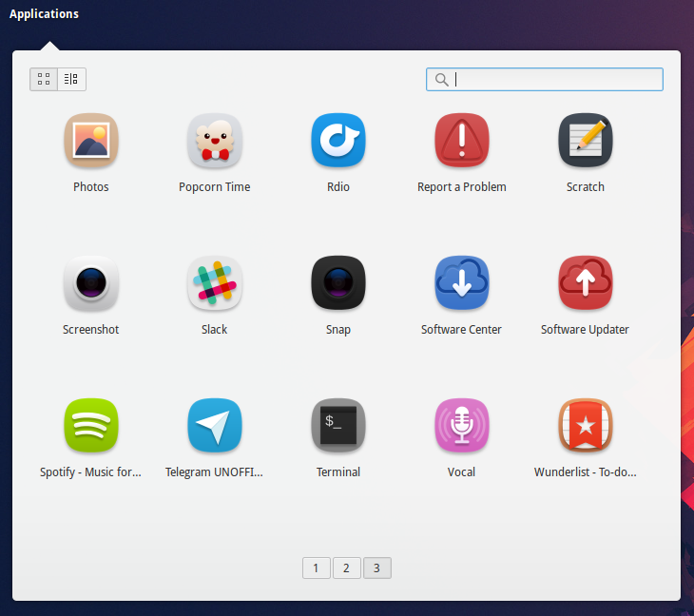The image size is (694, 616).
Task: Open the Terminal
Action: coord(338,426)
